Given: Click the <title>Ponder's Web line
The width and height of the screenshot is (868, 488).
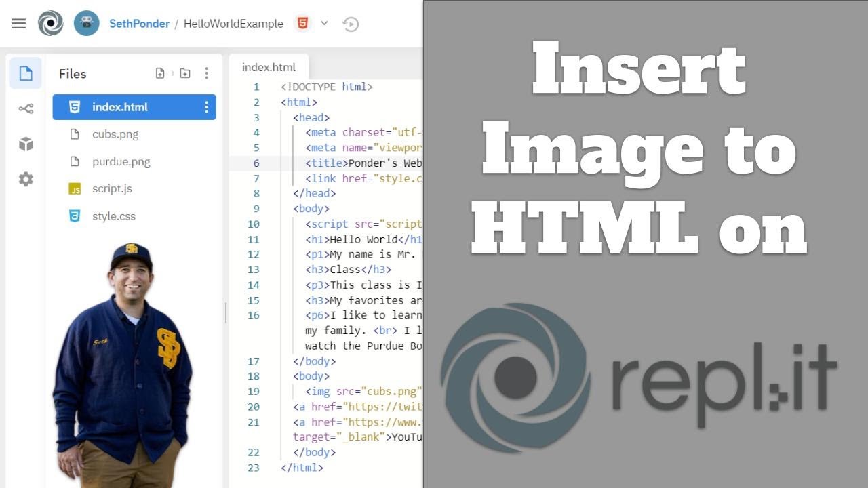Looking at the screenshot, I should click(x=363, y=163).
